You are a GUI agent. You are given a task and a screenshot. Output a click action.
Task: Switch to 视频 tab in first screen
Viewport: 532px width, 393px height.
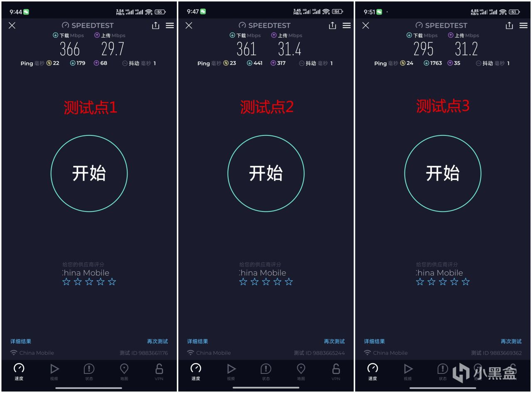tap(54, 372)
